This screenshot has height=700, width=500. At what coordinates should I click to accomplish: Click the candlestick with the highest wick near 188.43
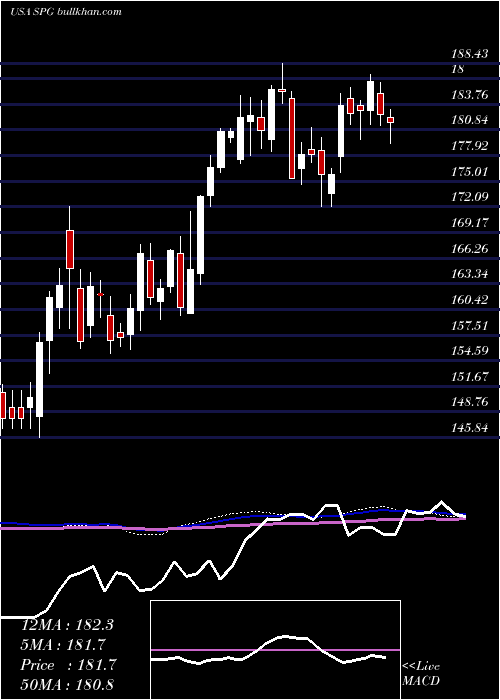tap(282, 84)
